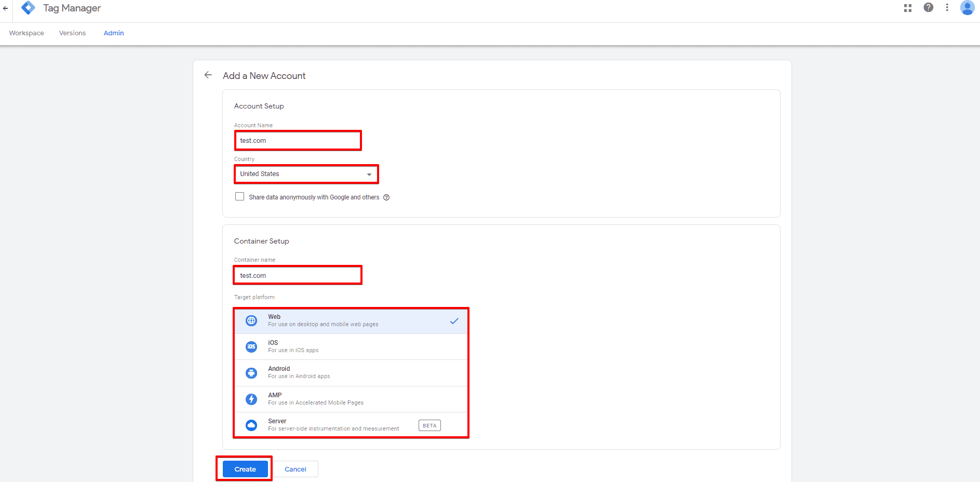Image resolution: width=980 pixels, height=483 pixels.
Task: Click the checkmark on the Web platform row
Action: (454, 321)
